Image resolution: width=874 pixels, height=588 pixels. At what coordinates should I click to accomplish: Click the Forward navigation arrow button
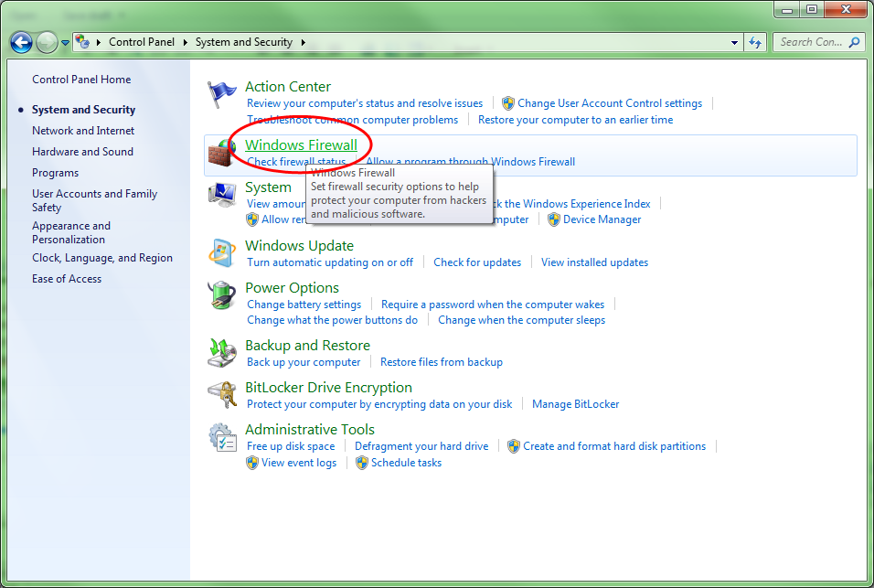(x=47, y=42)
